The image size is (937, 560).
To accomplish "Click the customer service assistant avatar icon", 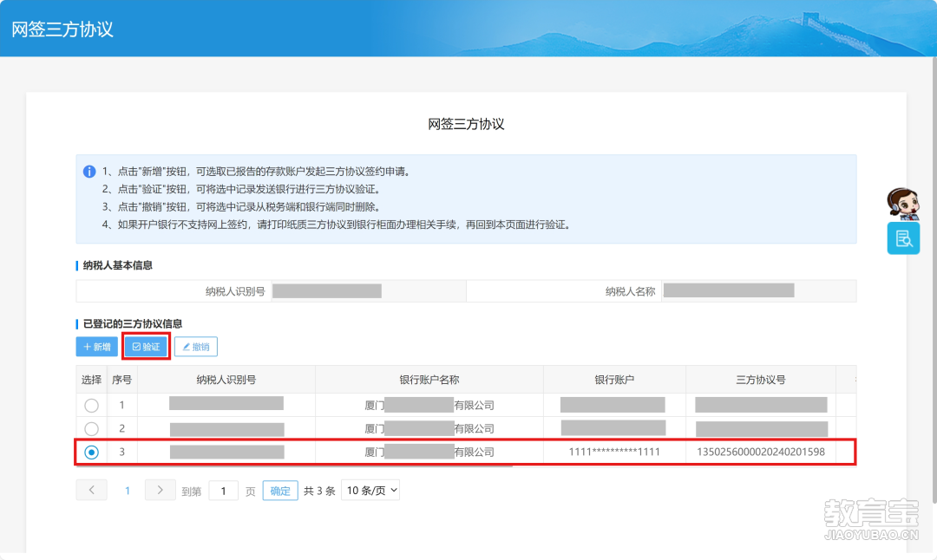I will (x=903, y=204).
